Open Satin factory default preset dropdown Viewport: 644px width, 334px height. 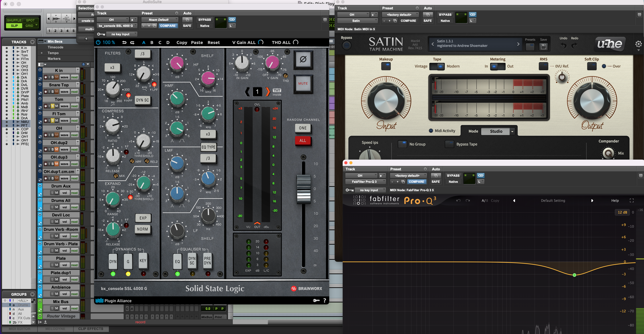click(x=400, y=15)
